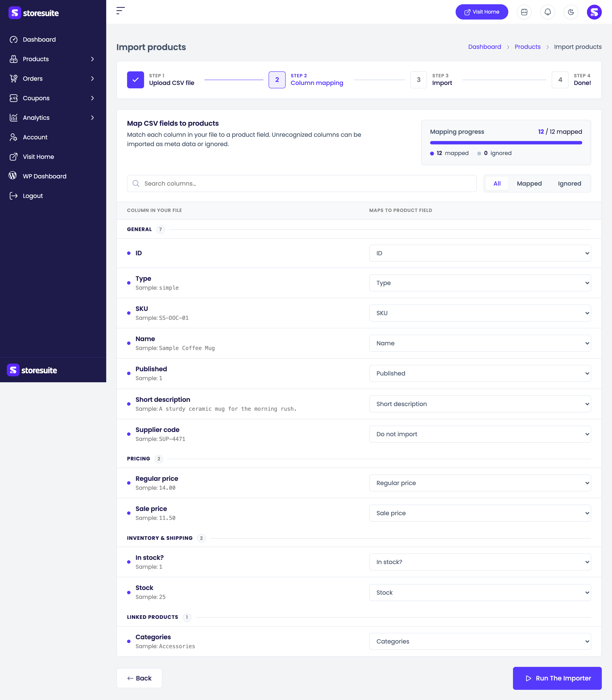The width and height of the screenshot is (612, 700).
Task: Expand the Products submenu chevron
Action: [x=93, y=59]
